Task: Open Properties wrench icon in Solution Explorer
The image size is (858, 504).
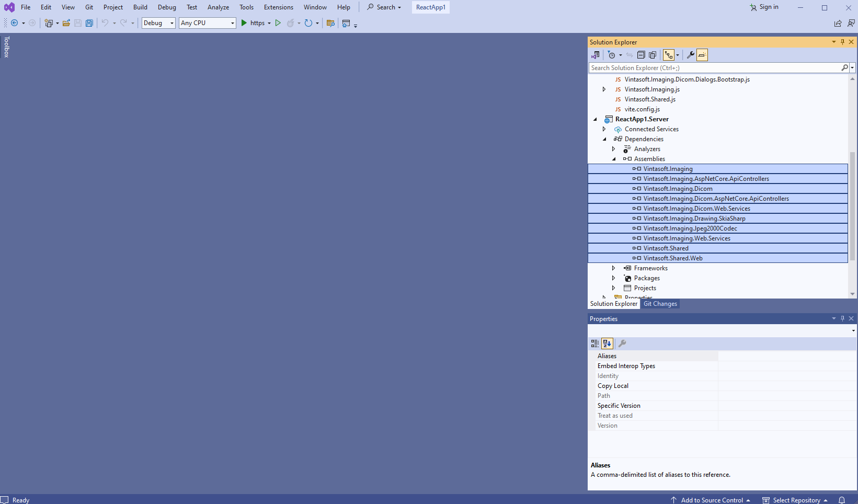Action: pyautogui.click(x=690, y=55)
